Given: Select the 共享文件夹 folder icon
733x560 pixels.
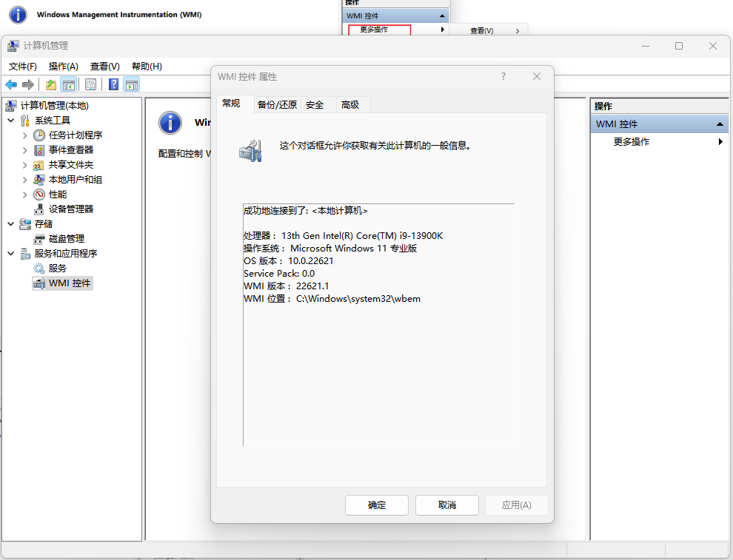Looking at the screenshot, I should coord(39,166).
